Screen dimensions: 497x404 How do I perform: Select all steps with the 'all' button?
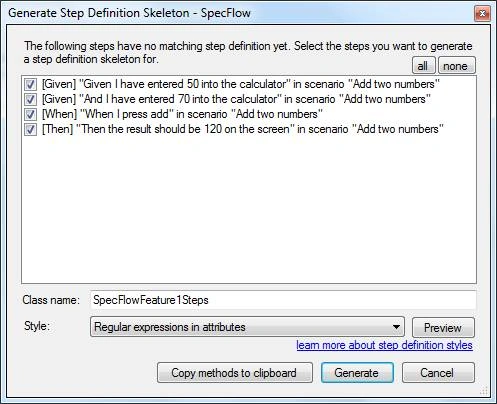tap(424, 65)
